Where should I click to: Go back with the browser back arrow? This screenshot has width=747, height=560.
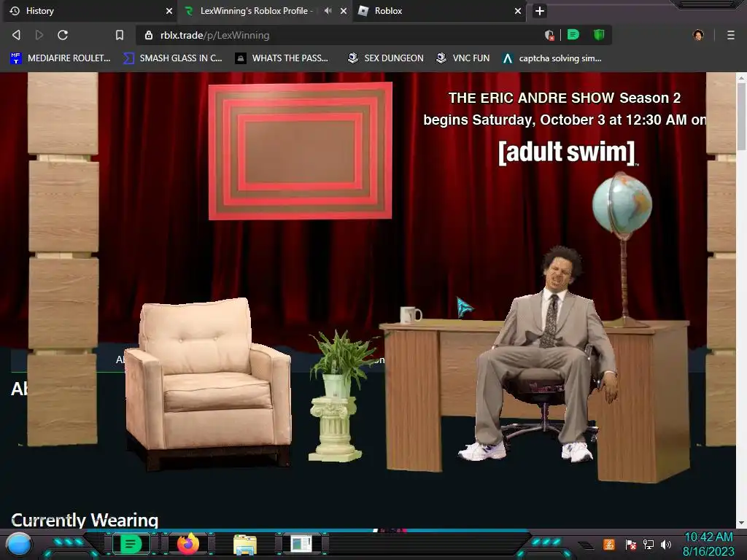point(16,35)
